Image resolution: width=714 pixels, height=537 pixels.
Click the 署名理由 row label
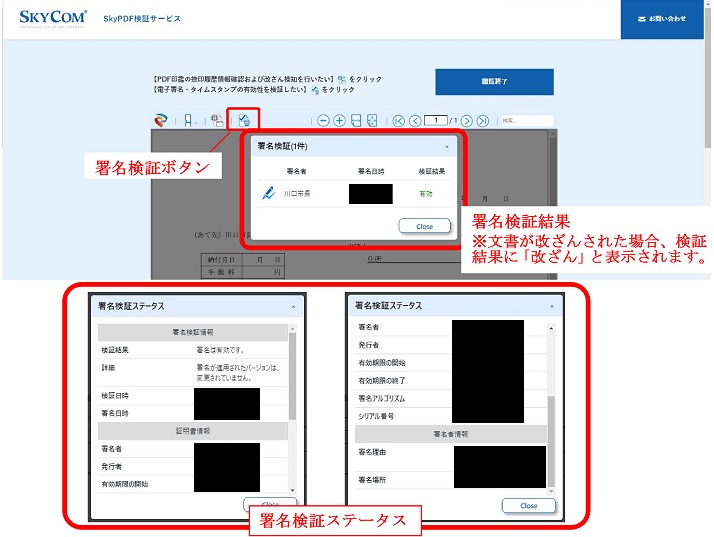click(372, 452)
